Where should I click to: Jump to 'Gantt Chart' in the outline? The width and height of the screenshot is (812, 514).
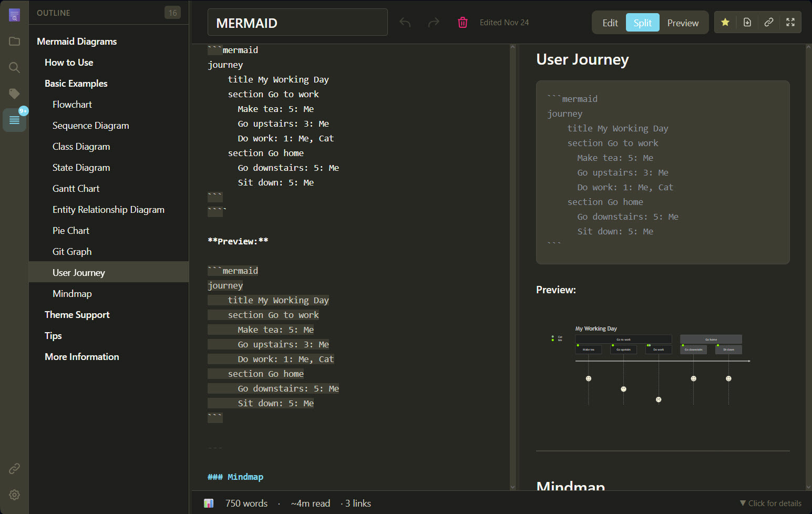[x=76, y=188]
